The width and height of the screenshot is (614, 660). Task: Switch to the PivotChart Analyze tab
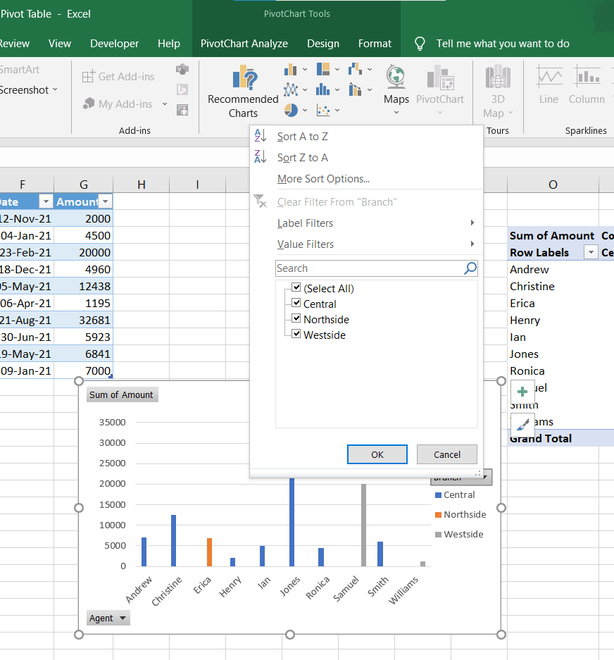[x=244, y=44]
